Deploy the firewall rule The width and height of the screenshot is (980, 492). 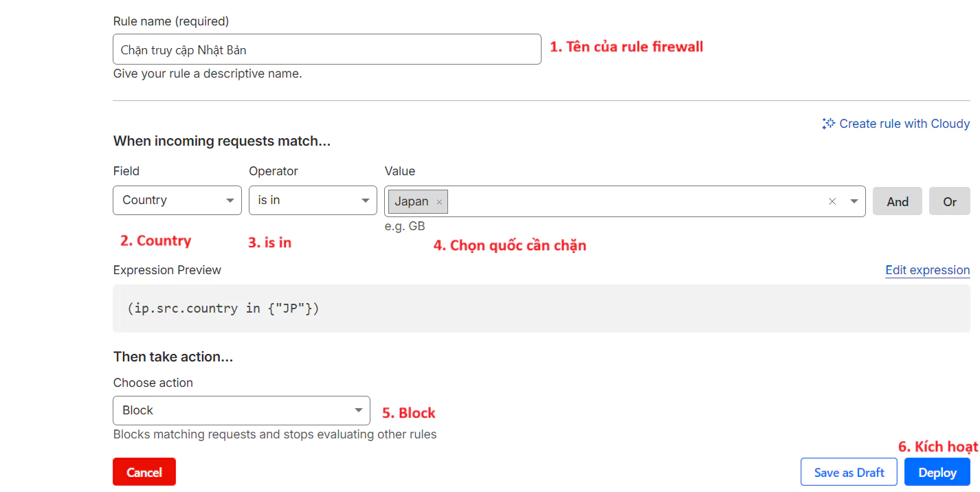coord(937,472)
